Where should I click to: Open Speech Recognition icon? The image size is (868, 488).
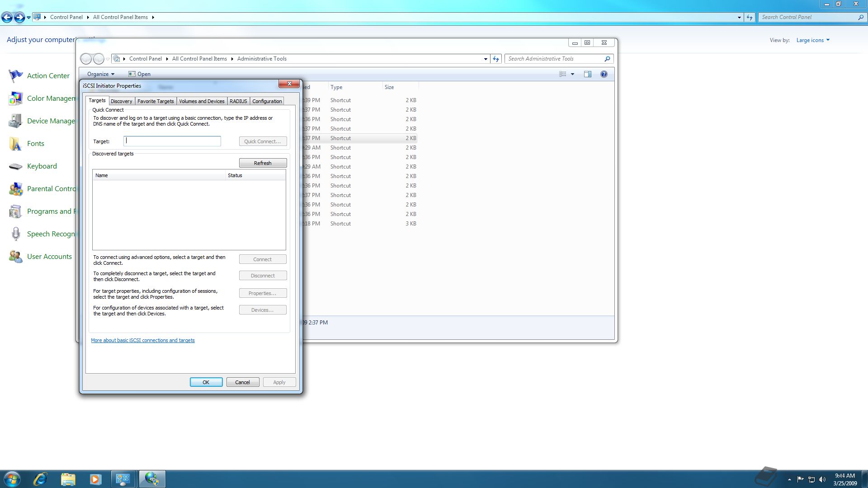tap(16, 234)
